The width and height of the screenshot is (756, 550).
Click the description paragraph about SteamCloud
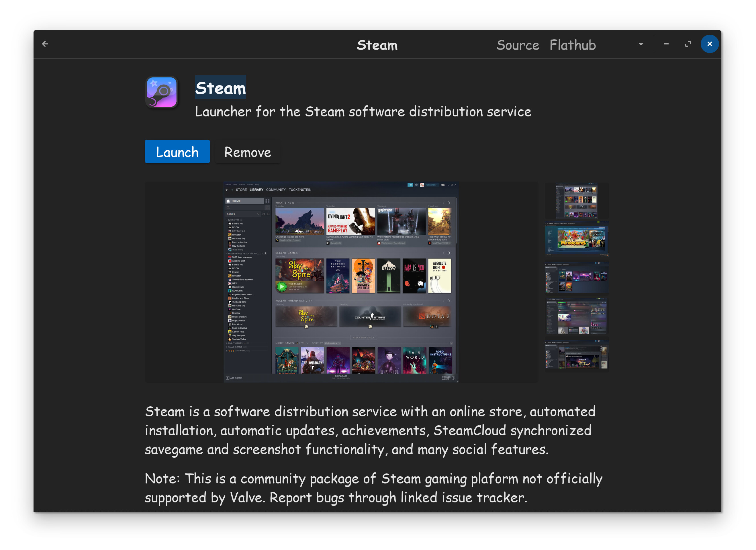(370, 431)
